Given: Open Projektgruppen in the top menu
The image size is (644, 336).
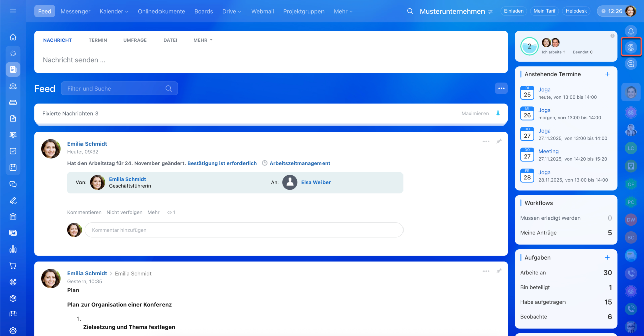Looking at the screenshot, I should point(304,11).
